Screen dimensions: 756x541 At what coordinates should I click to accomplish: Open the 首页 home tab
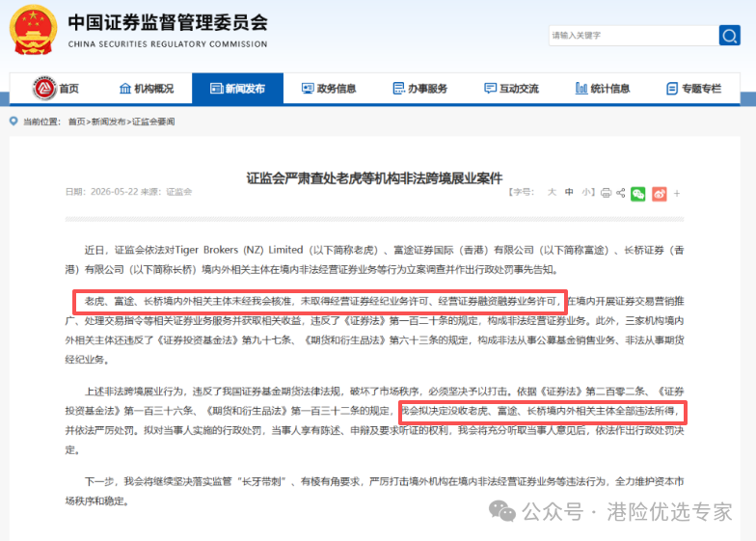pyautogui.click(x=56, y=89)
